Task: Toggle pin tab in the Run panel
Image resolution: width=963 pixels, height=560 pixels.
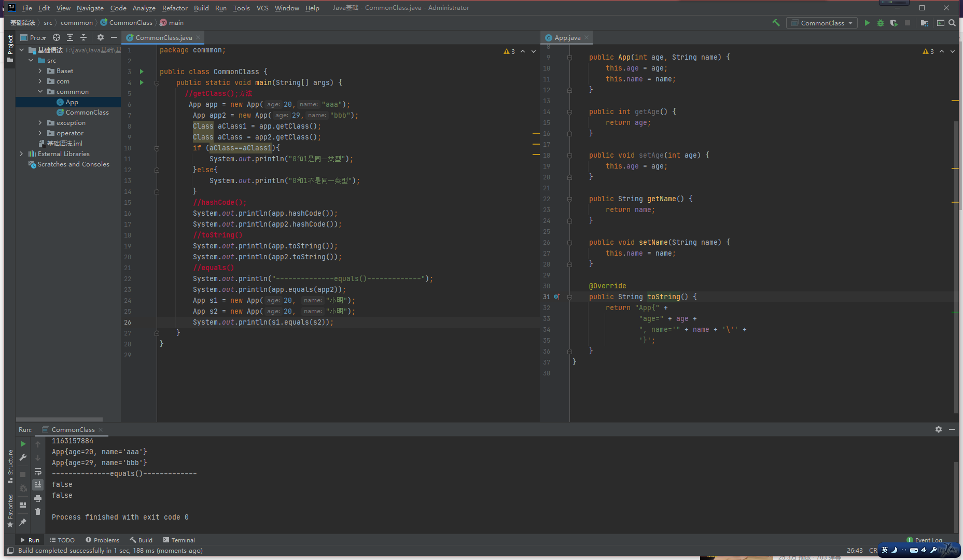Action: pyautogui.click(x=23, y=522)
